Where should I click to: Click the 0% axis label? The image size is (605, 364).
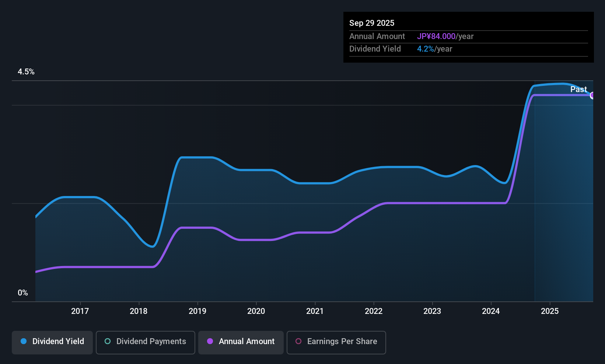pos(22,293)
